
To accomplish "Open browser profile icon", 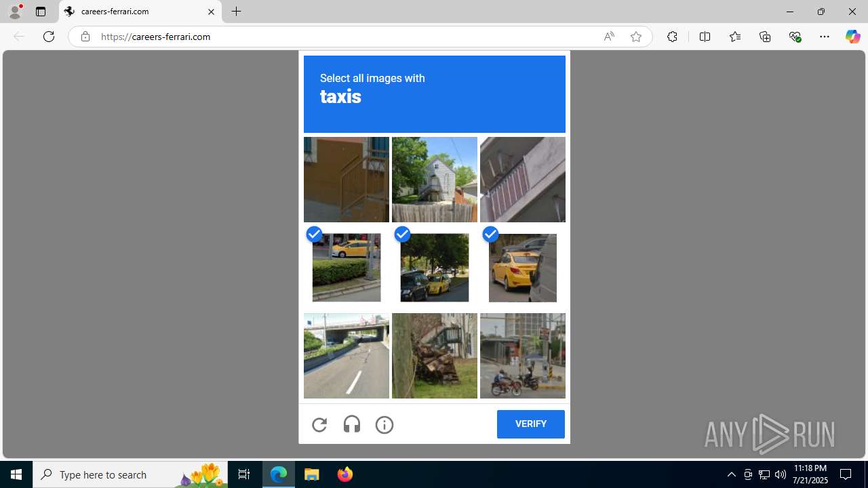I will tap(15, 12).
